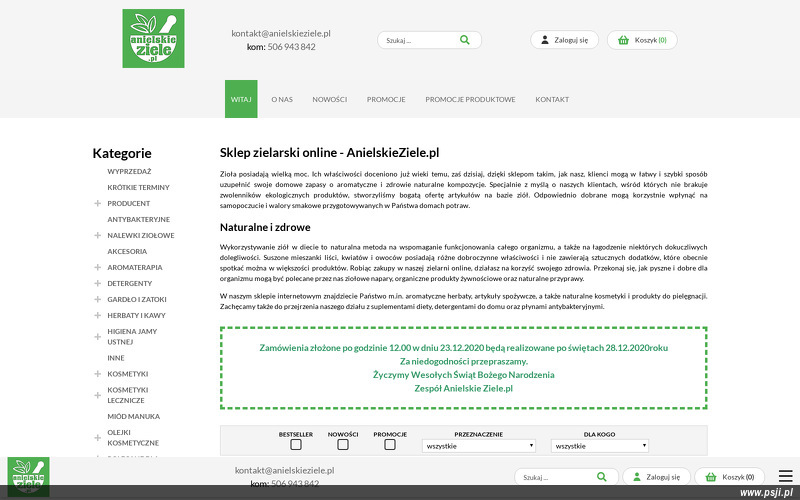Expand the KOSMETYKI category plus sign
Viewport: 800px width, 500px height.
coord(97,374)
